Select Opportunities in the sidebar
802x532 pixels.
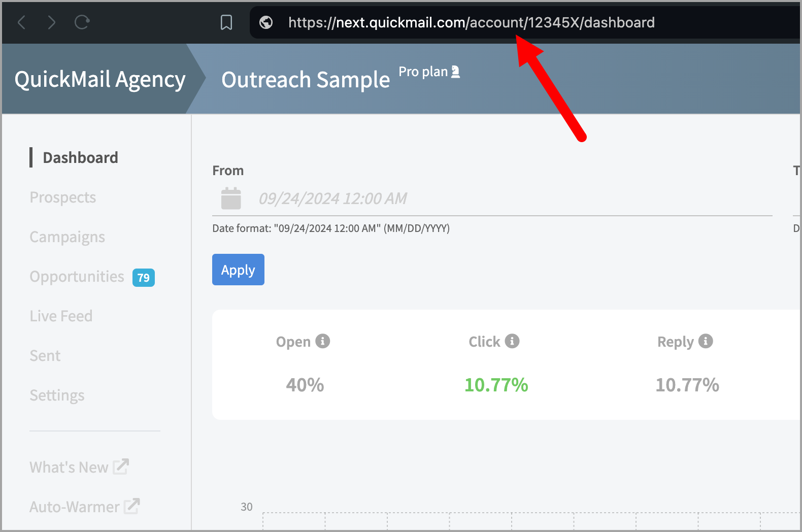(x=77, y=277)
